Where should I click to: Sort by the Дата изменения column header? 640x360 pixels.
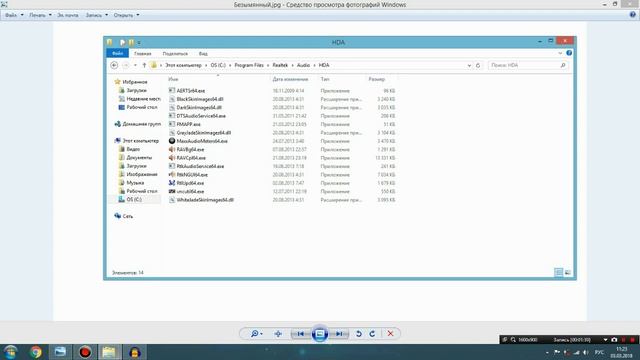pyautogui.click(x=290, y=79)
